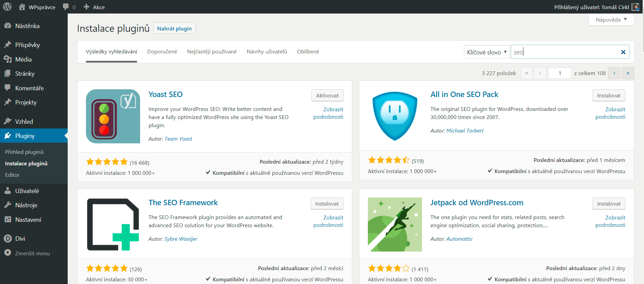644x284 pixels.
Task: Open Nástěnka dashboard icon
Action: (x=7, y=26)
